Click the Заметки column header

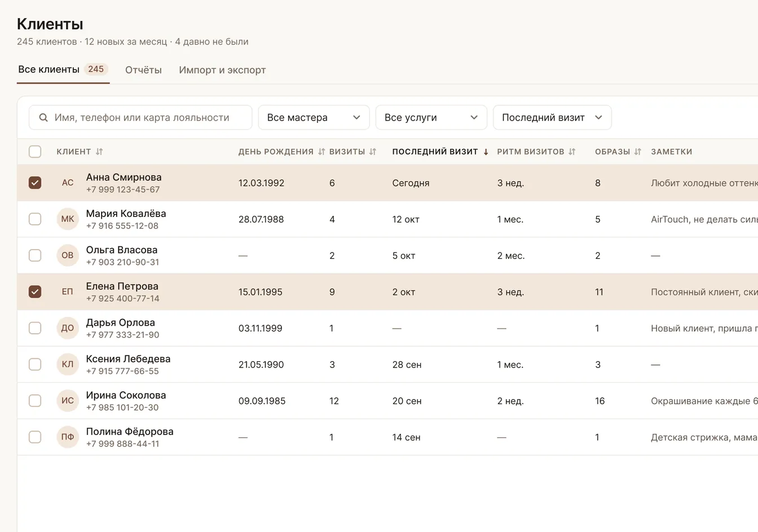[x=671, y=152]
